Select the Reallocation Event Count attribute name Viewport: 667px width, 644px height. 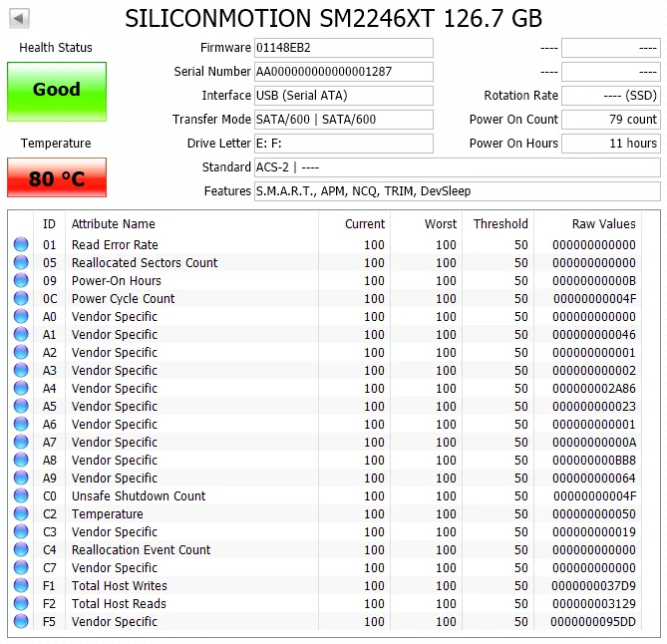pos(142,549)
